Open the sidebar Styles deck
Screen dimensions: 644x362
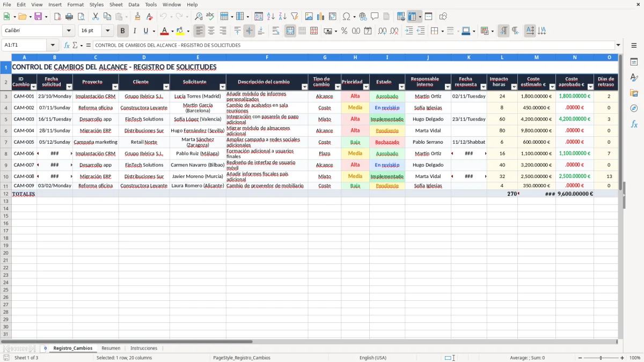tap(634, 77)
